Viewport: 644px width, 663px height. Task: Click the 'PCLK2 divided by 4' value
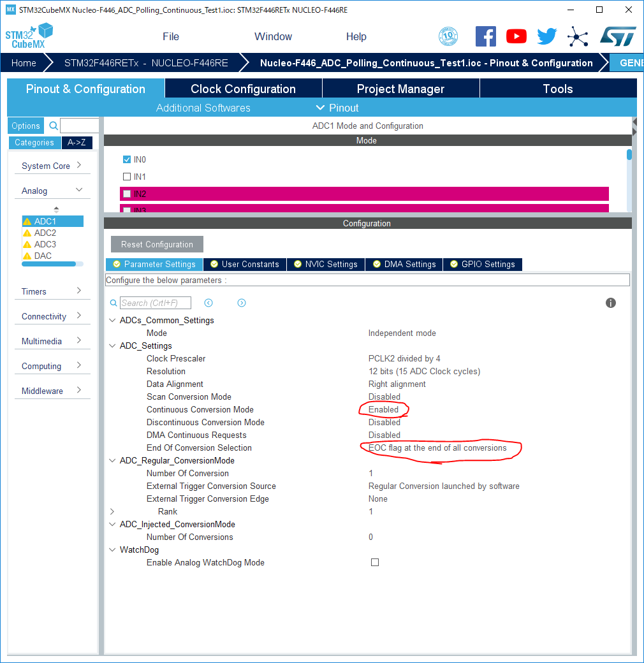(x=404, y=358)
